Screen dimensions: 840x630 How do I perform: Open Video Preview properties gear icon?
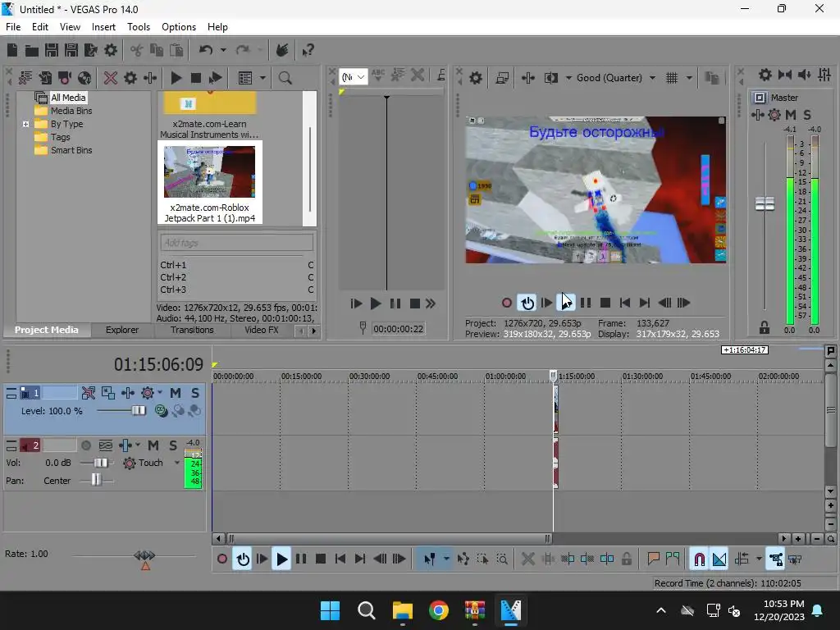(476, 78)
